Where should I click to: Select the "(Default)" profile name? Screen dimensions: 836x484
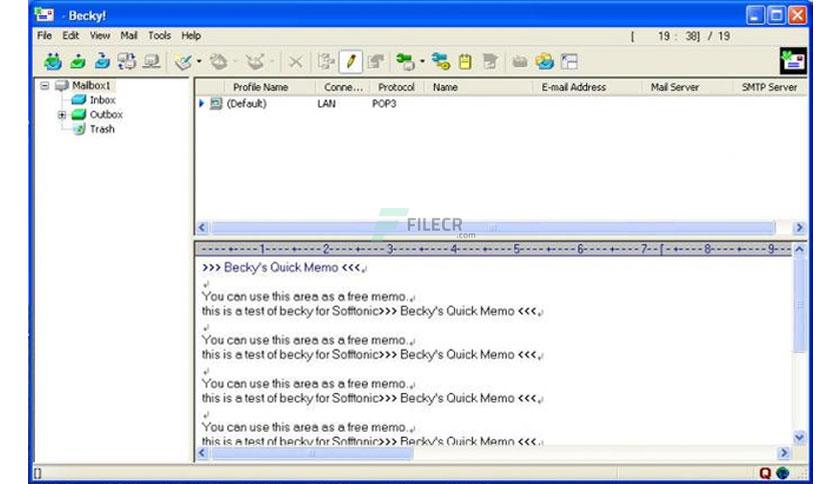[246, 103]
